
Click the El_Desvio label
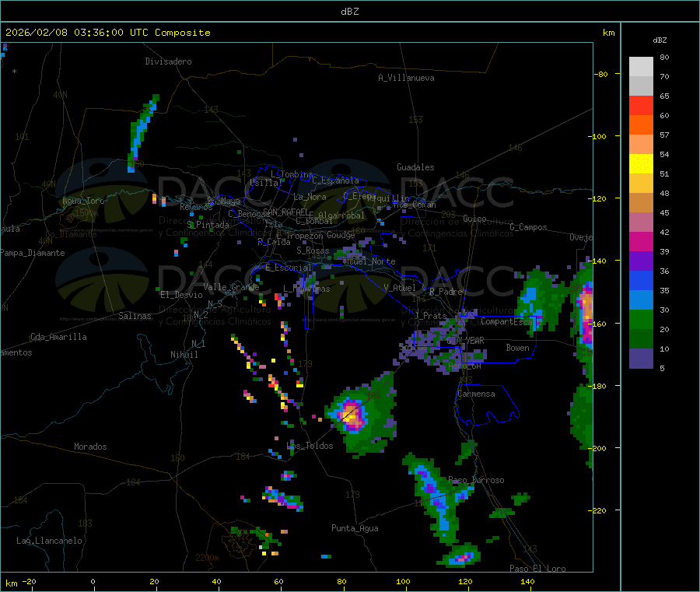click(x=181, y=295)
